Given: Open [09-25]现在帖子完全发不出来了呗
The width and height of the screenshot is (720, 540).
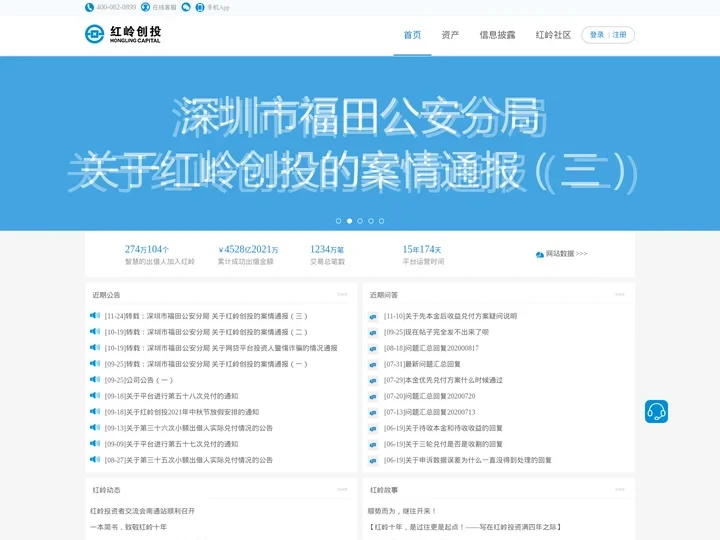Looking at the screenshot, I should pos(436,332).
